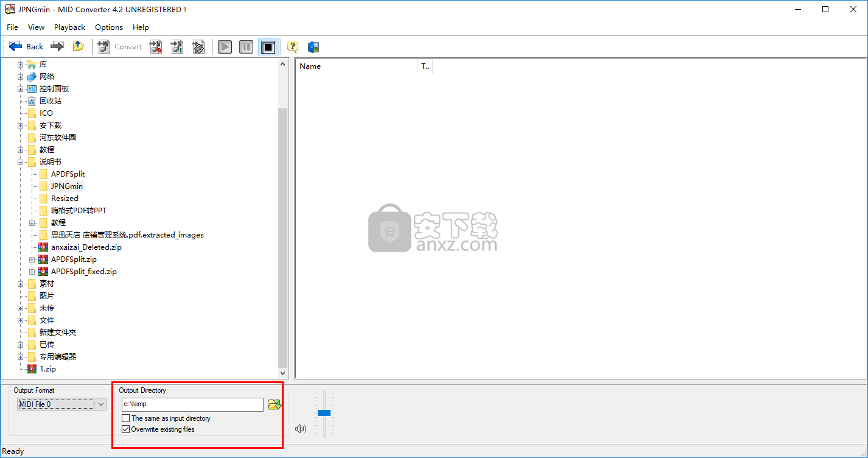Screen dimensions: 868x458
Task: Click the 控制面板 control panel icon
Action: (32, 89)
